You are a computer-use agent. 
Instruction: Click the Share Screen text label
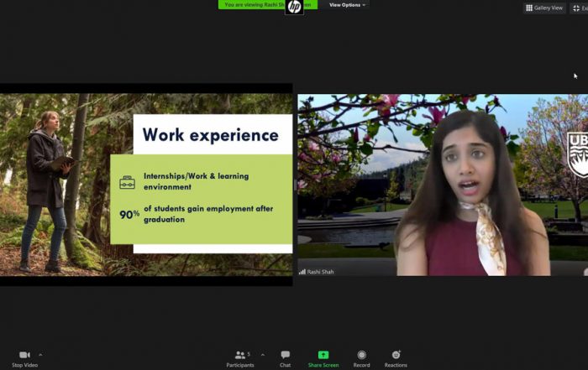coord(323,365)
